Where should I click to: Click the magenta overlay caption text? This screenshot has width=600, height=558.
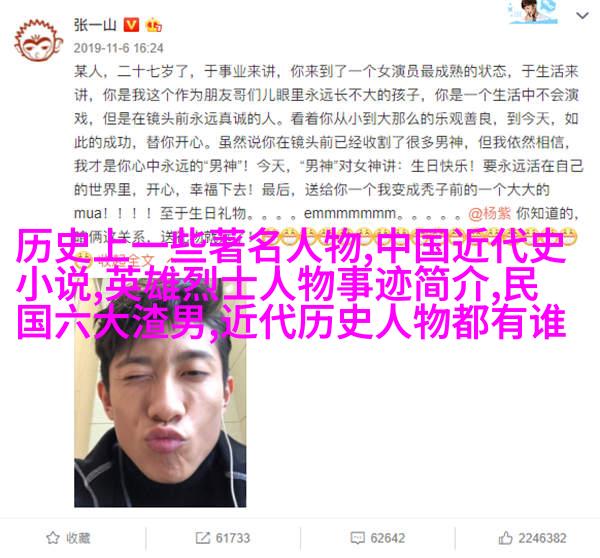point(291,284)
